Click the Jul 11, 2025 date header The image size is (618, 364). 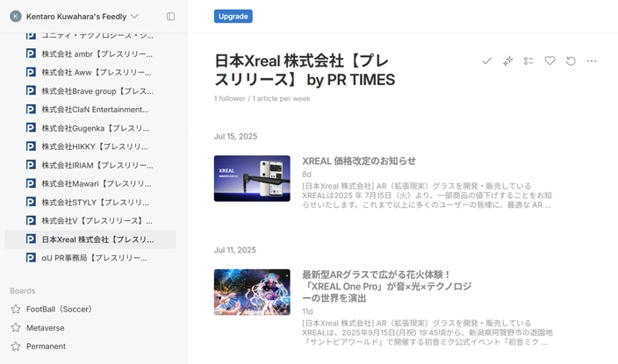[235, 250]
